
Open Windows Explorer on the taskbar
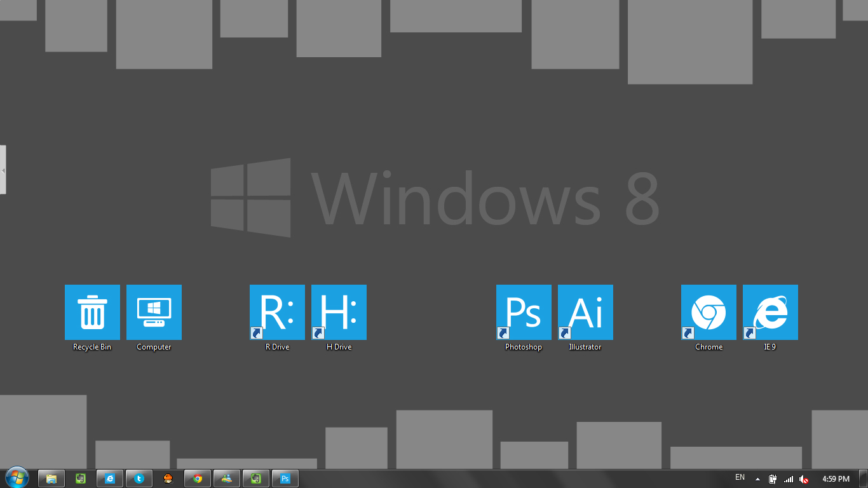(x=51, y=478)
